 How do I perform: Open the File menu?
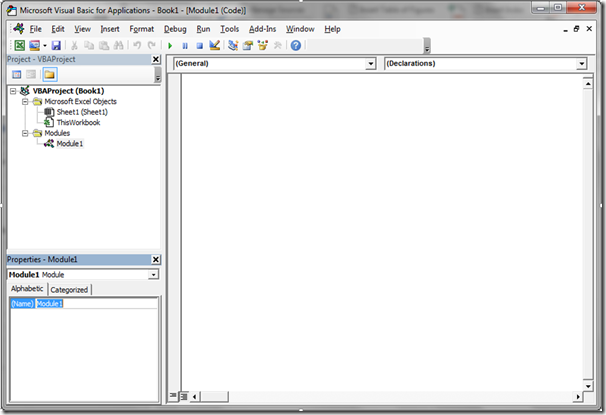tap(36, 29)
